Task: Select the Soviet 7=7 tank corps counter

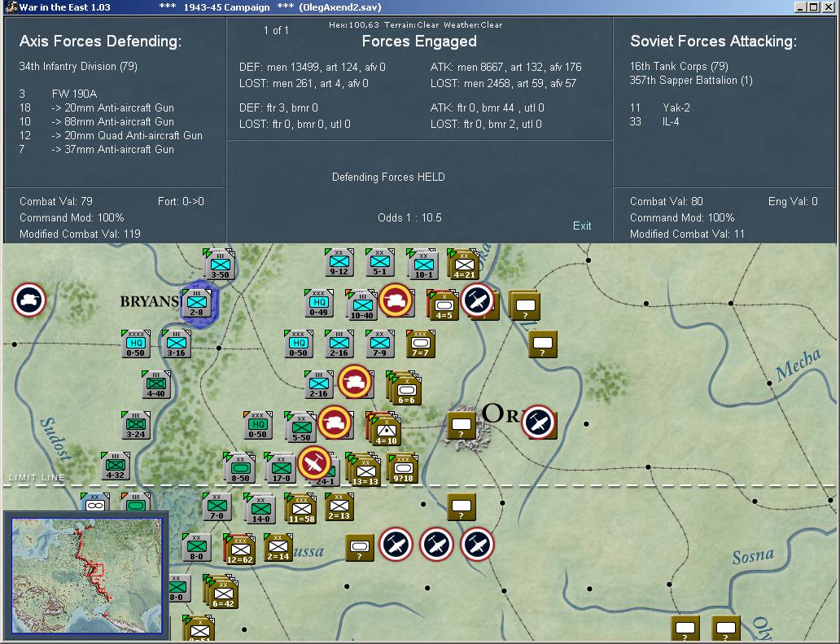Action: coord(421,344)
